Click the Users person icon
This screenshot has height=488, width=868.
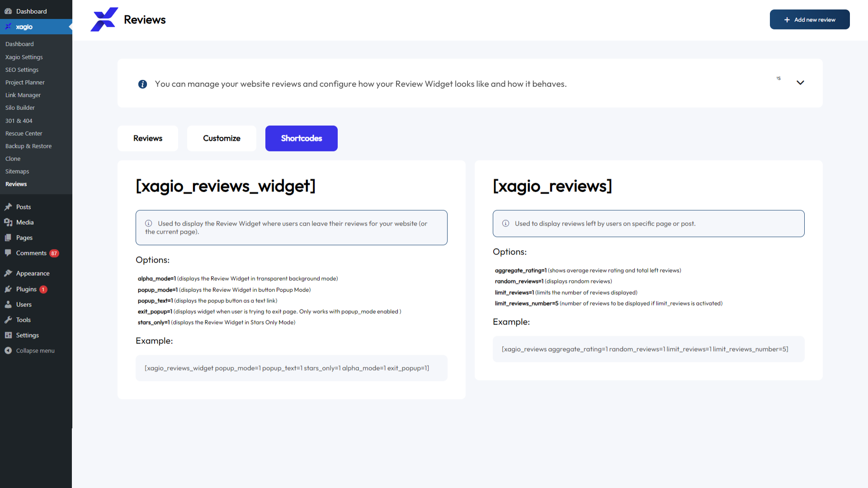[8, 304]
